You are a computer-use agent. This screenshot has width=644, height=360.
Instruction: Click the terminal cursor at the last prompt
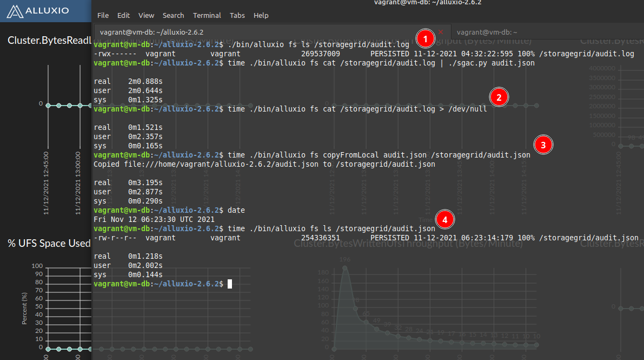click(230, 284)
